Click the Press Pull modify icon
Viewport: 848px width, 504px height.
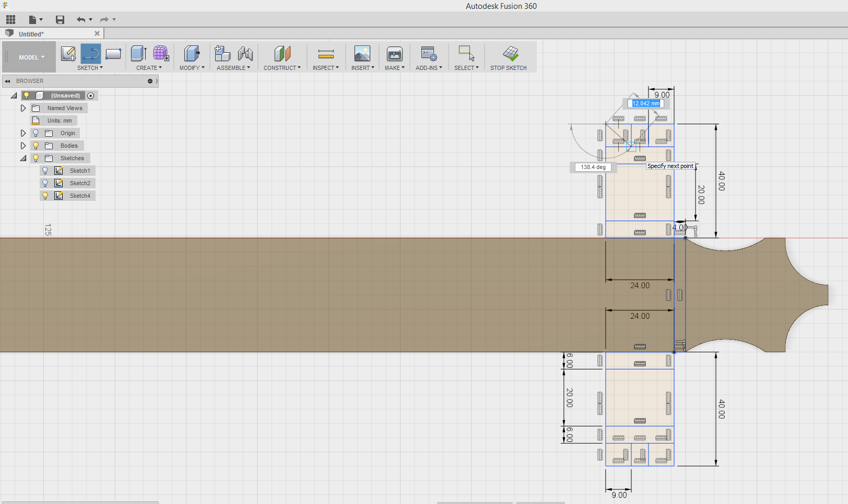click(x=192, y=53)
